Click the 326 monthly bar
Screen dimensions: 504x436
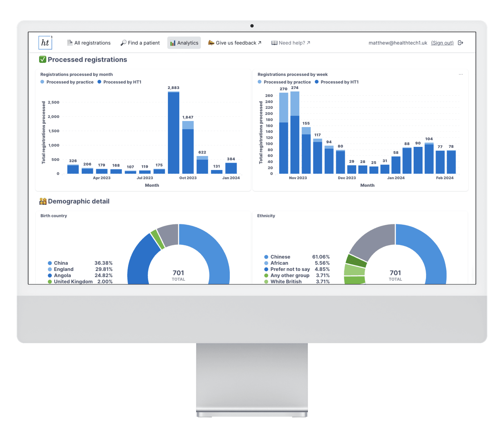(x=73, y=169)
